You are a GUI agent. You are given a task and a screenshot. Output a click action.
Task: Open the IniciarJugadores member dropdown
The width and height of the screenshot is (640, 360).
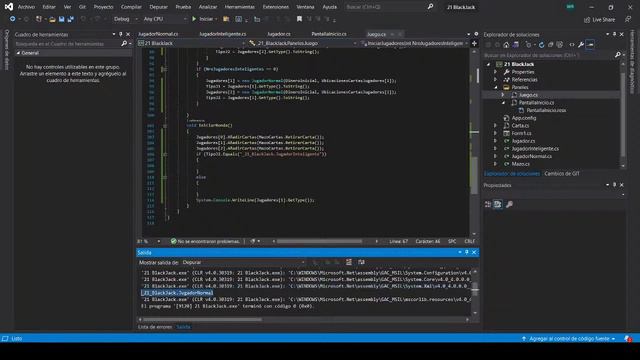pyautogui.click(x=414, y=43)
